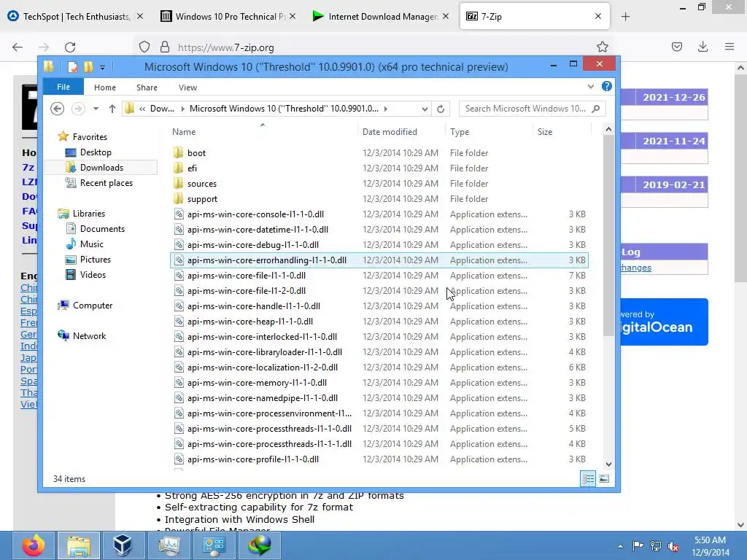This screenshot has width=747, height=560.
Task: Click the Explorer Back arrow button
Action: click(57, 109)
